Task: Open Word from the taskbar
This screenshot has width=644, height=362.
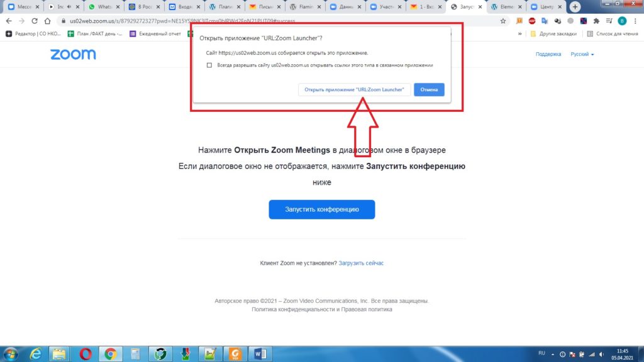Action: click(260, 354)
